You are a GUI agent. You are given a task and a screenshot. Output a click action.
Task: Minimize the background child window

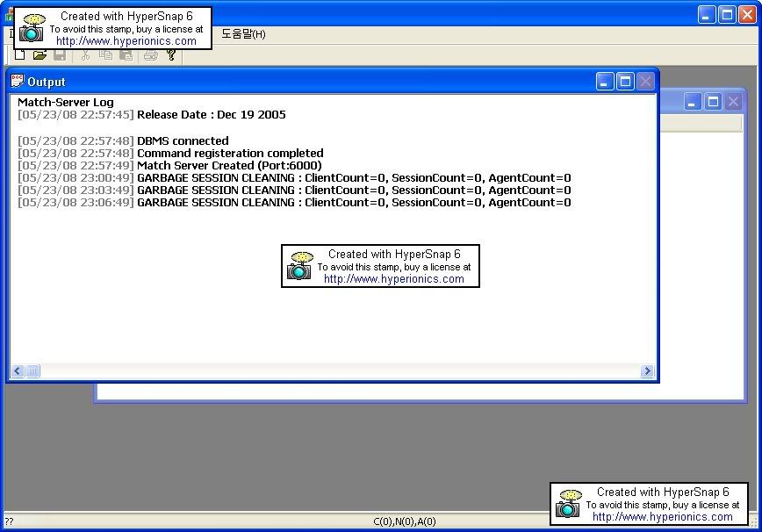point(694,102)
